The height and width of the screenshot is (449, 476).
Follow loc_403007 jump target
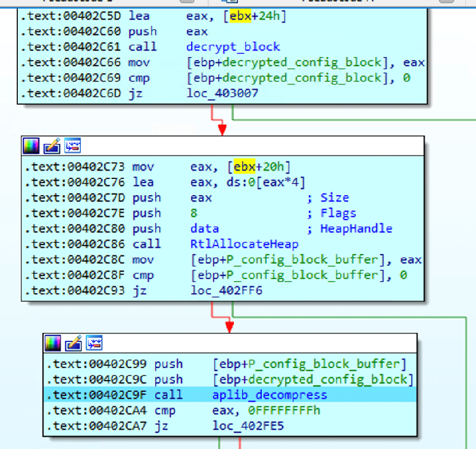[x=222, y=93]
